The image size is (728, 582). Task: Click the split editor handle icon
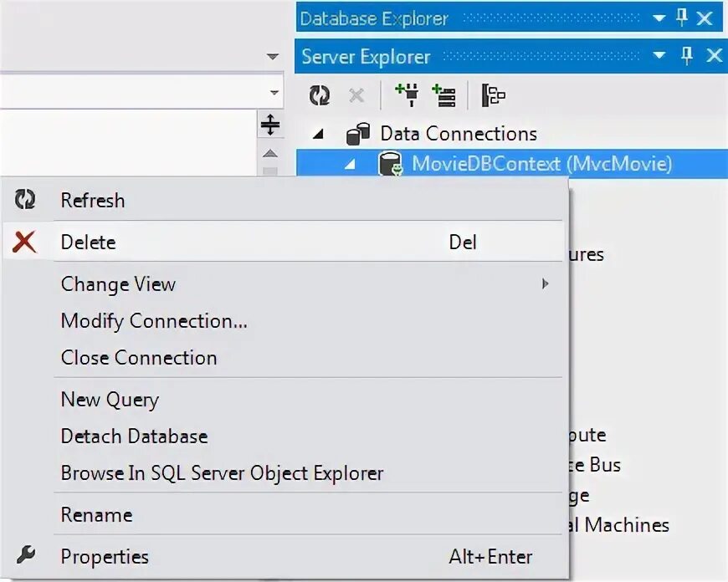270,125
